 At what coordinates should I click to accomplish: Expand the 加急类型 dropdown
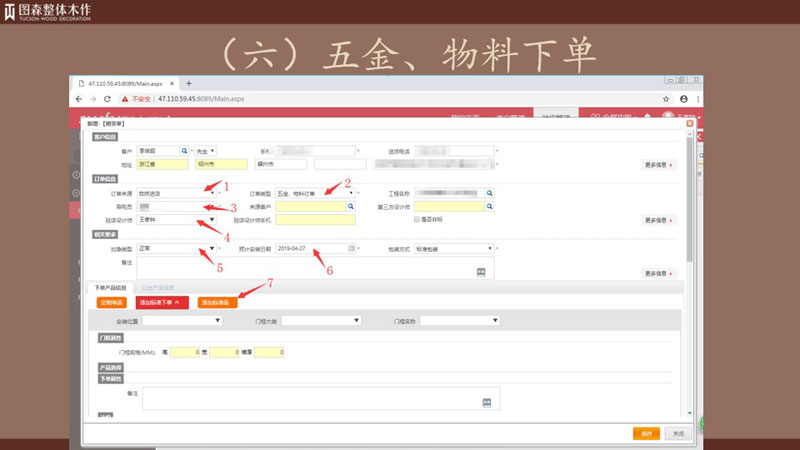[211, 248]
